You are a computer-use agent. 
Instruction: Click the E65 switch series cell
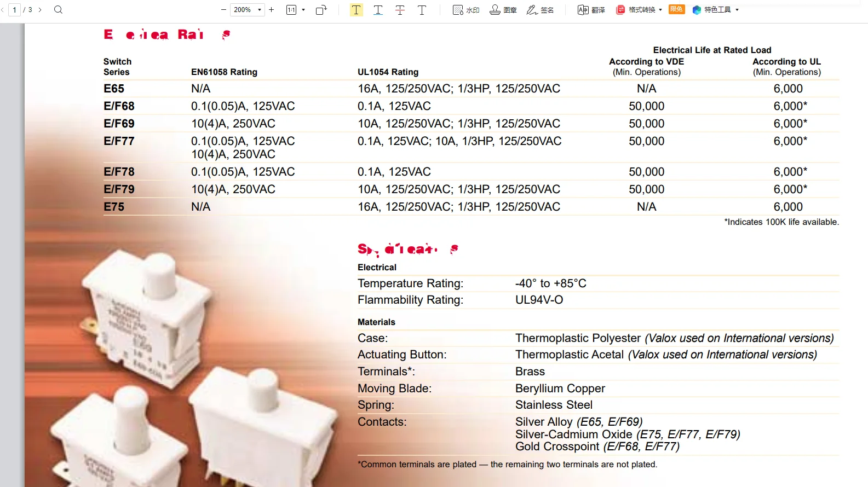114,89
